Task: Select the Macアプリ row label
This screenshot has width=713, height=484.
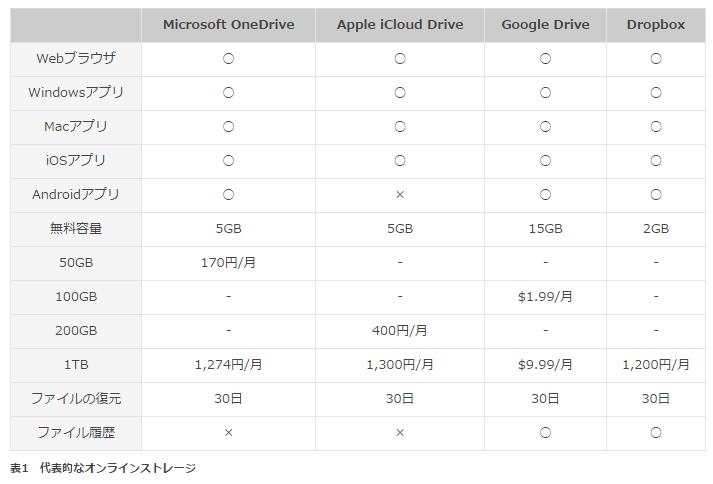Action: point(76,126)
